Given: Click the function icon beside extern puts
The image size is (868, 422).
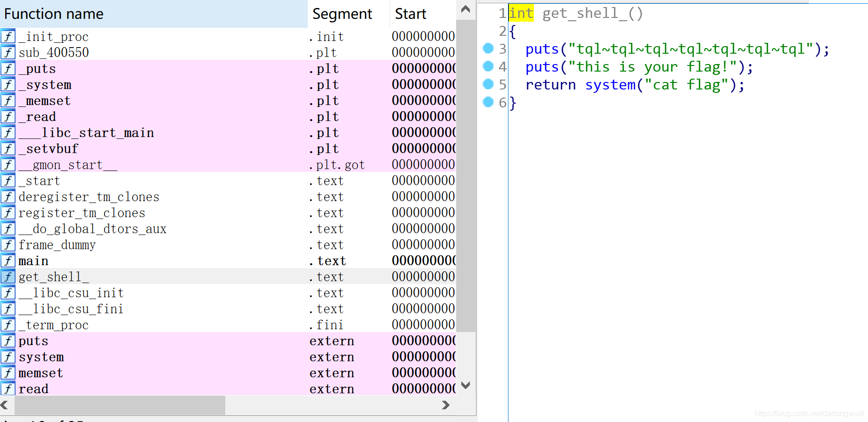Looking at the screenshot, I should pos(8,341).
